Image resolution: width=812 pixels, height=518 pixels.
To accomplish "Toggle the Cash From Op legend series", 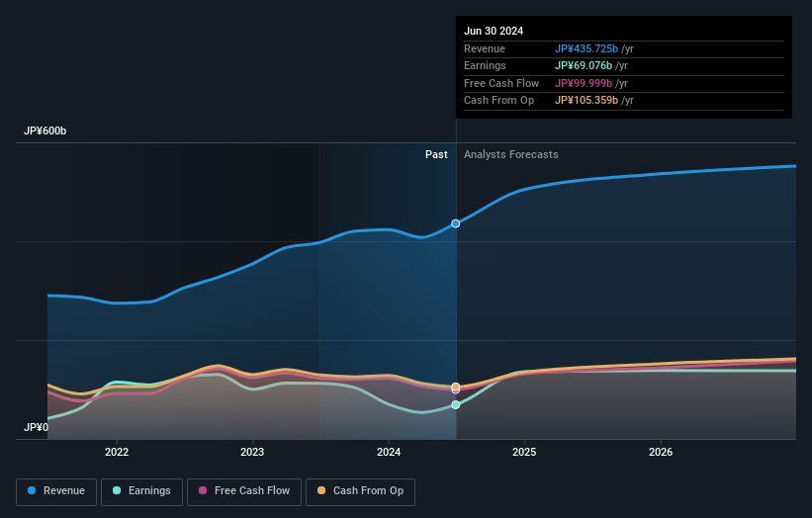I will point(360,491).
